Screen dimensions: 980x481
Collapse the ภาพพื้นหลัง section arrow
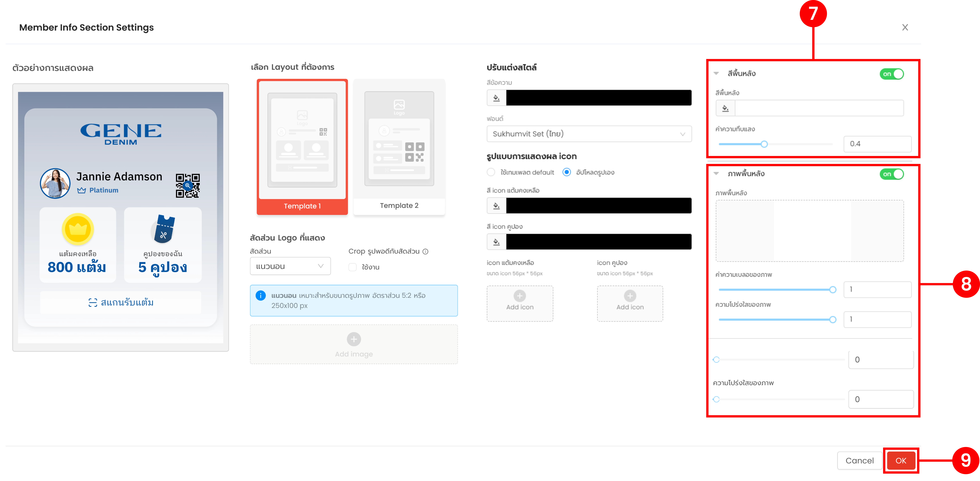coord(716,174)
